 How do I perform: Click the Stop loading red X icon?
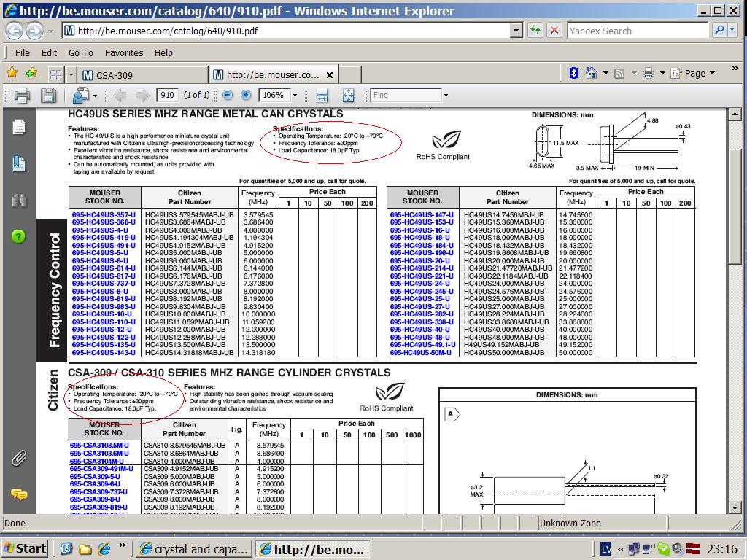[x=554, y=31]
